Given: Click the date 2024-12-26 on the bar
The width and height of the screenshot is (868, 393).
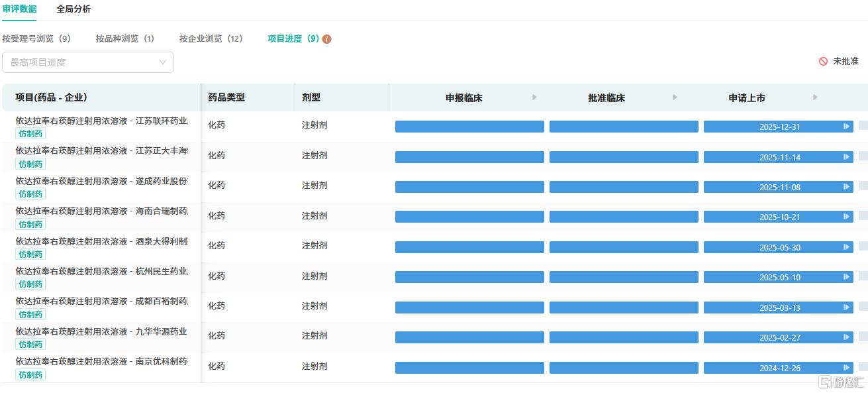Looking at the screenshot, I should click(780, 368).
